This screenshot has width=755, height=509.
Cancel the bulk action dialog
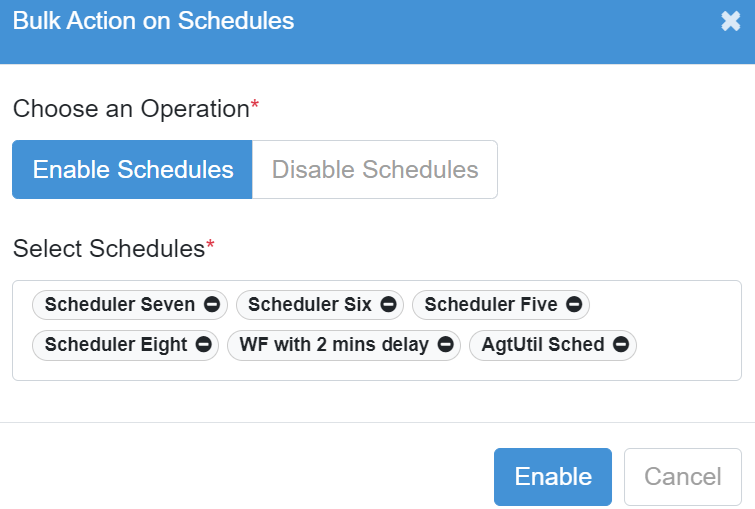(x=683, y=477)
